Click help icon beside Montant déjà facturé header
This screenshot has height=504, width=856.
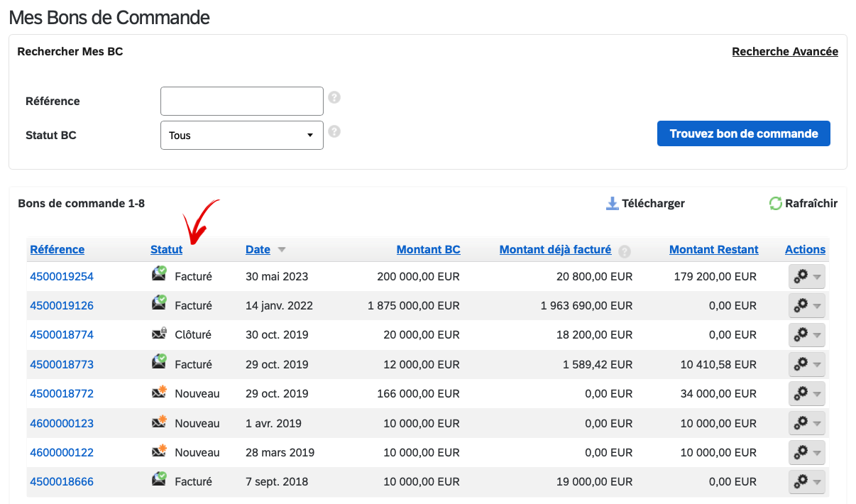625,251
